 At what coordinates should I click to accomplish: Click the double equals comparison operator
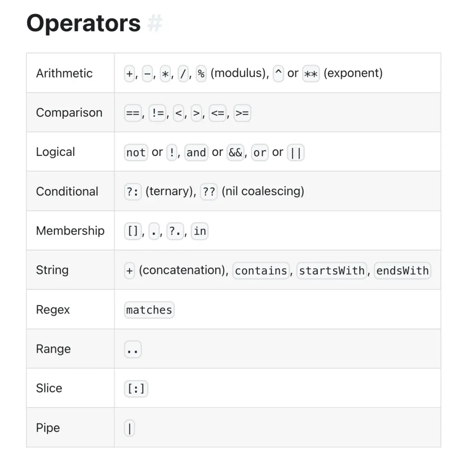click(133, 113)
